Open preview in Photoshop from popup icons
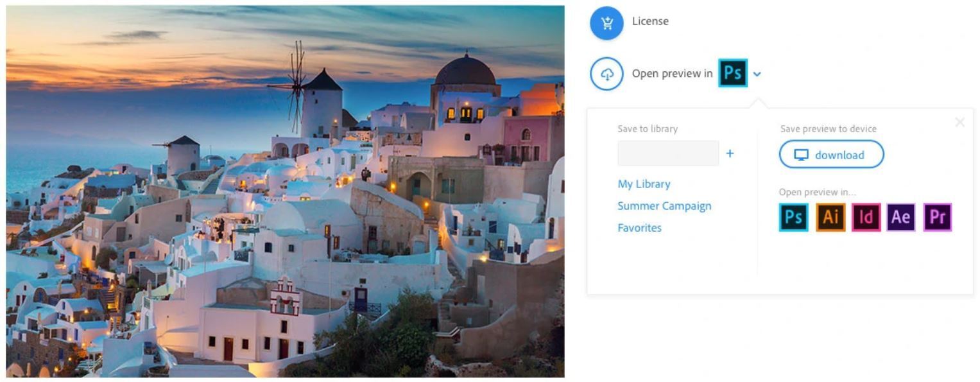The width and height of the screenshot is (980, 382). (793, 217)
